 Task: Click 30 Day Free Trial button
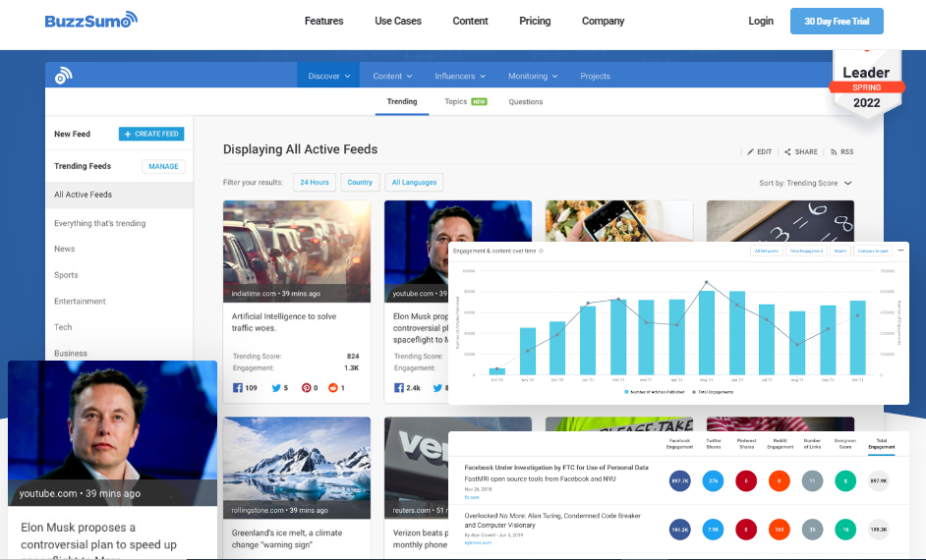[x=837, y=22]
